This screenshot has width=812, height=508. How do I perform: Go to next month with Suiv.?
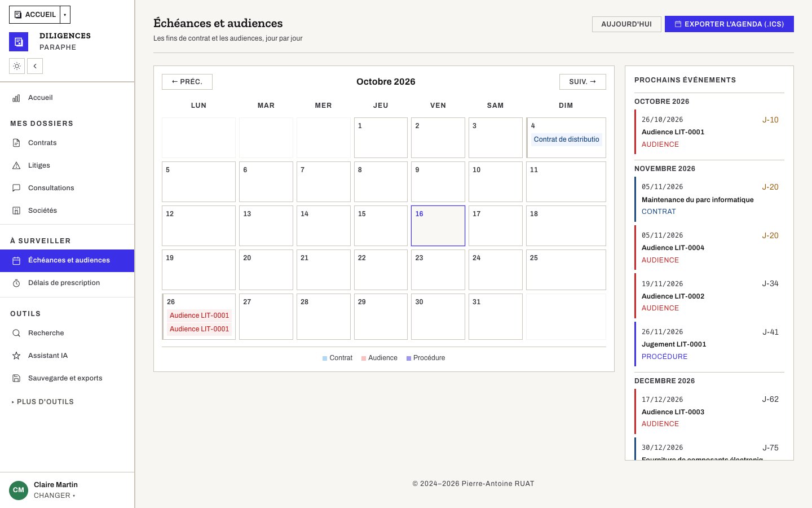point(582,82)
